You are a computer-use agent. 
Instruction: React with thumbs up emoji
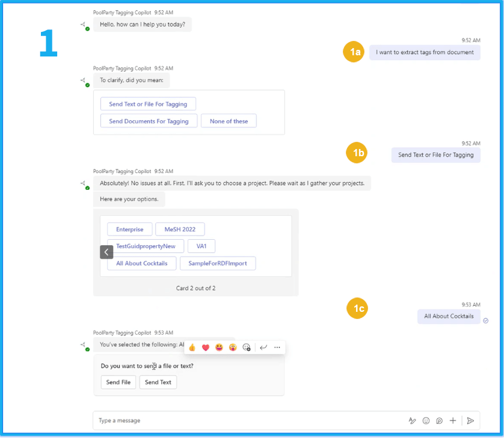tap(192, 347)
